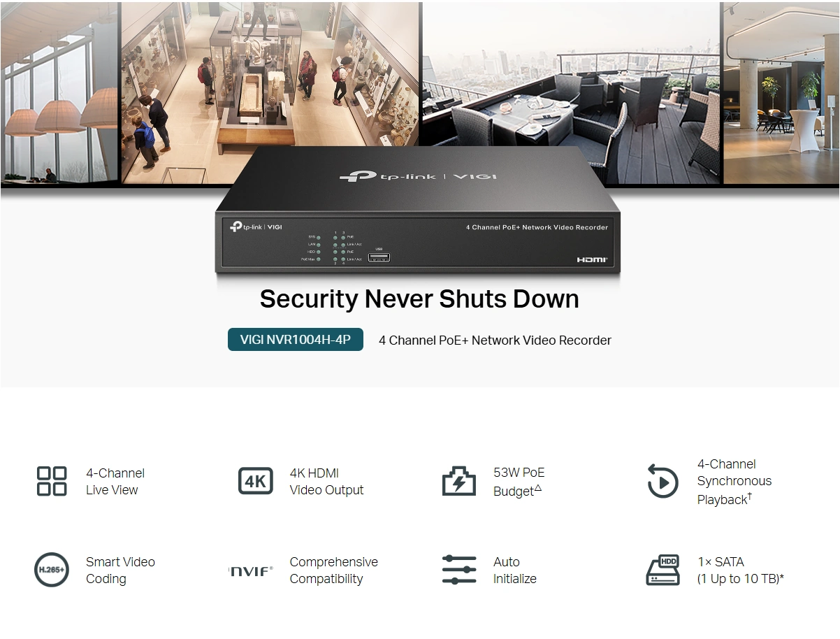Screen dimensions: 840x639
Task: Click the lobby interior camera image
Action: 781,92
